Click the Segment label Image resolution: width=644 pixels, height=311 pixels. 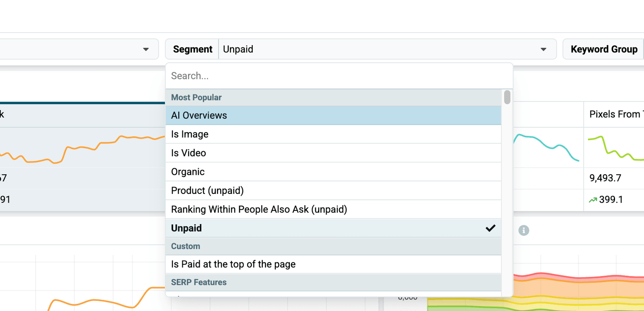click(192, 49)
